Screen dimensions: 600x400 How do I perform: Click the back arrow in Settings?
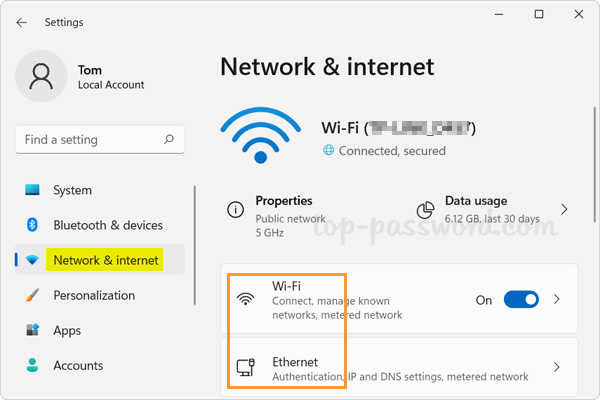tap(22, 22)
